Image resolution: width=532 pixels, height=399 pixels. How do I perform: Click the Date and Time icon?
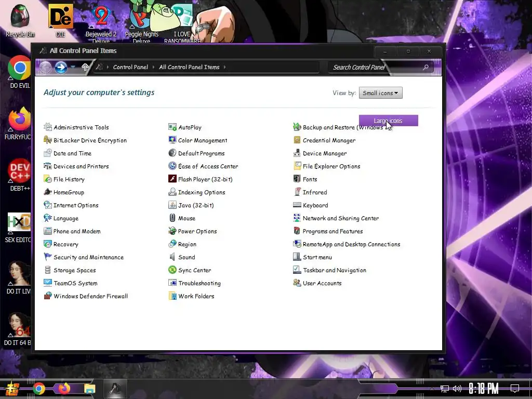[48, 153]
